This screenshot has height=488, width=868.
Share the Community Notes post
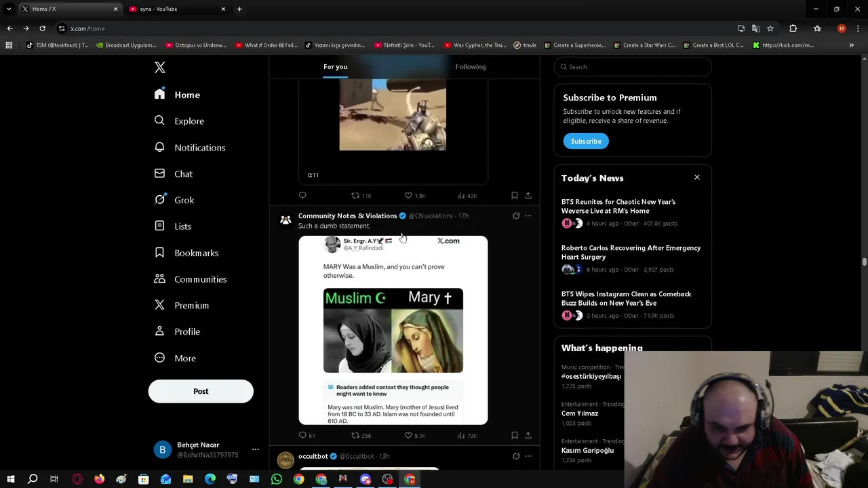pyautogui.click(x=528, y=435)
